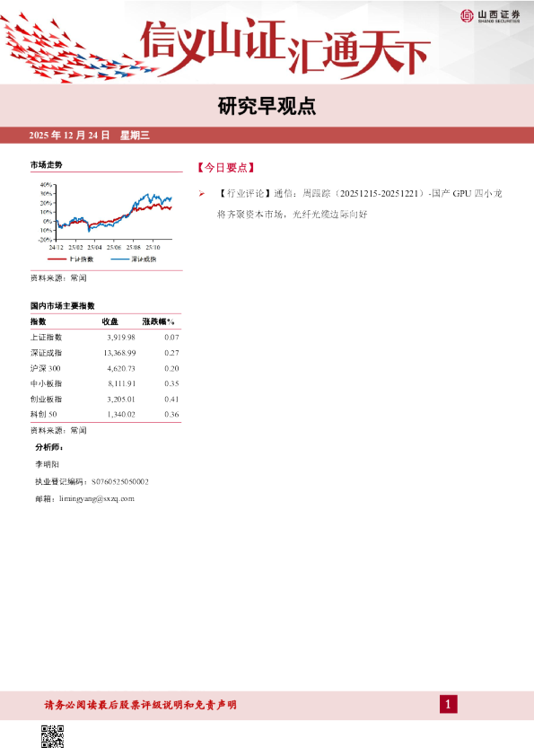Click the 分析师： label
This screenshot has height=756, width=534.
[x=49, y=447]
